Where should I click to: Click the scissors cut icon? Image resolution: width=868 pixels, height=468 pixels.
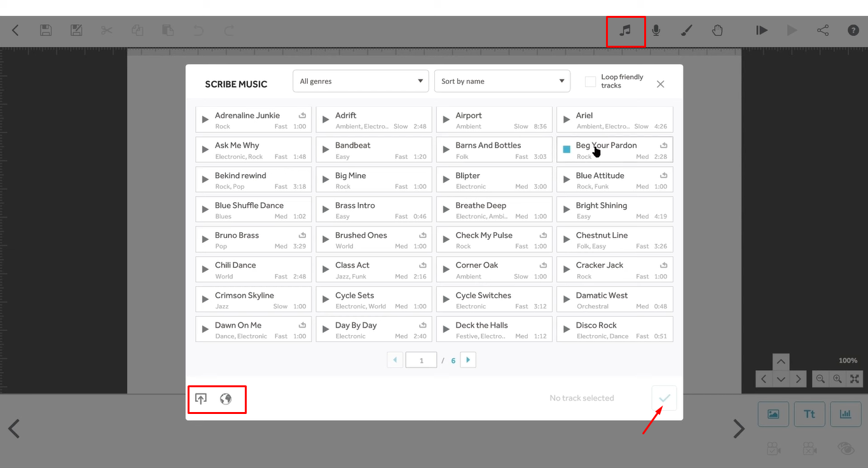click(107, 31)
